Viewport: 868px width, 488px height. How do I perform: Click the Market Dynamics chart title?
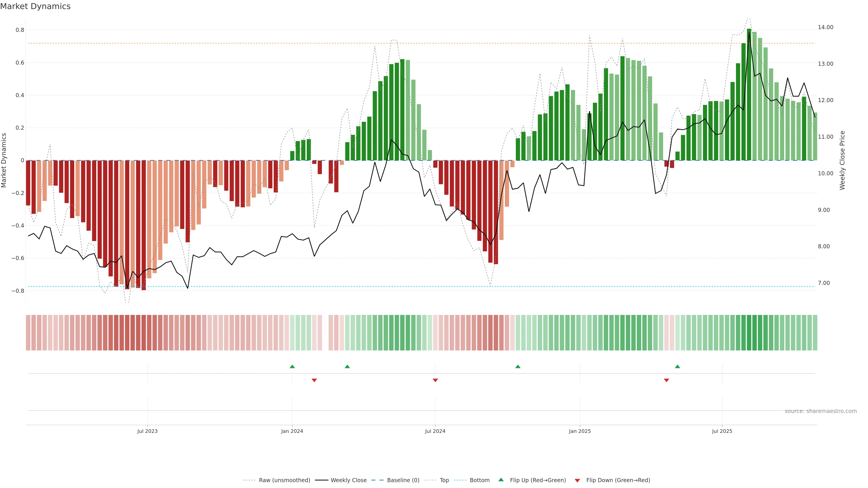pyautogui.click(x=35, y=6)
